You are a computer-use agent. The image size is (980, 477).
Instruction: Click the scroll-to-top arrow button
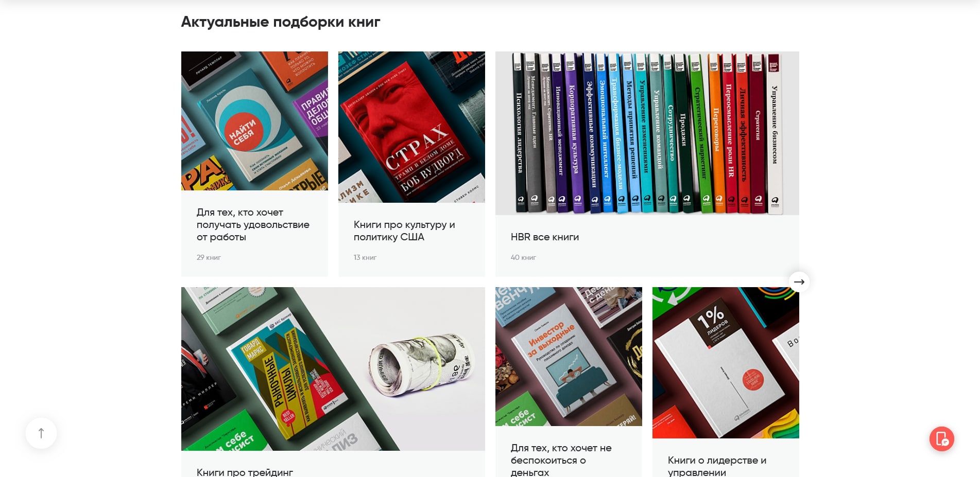[x=41, y=433]
